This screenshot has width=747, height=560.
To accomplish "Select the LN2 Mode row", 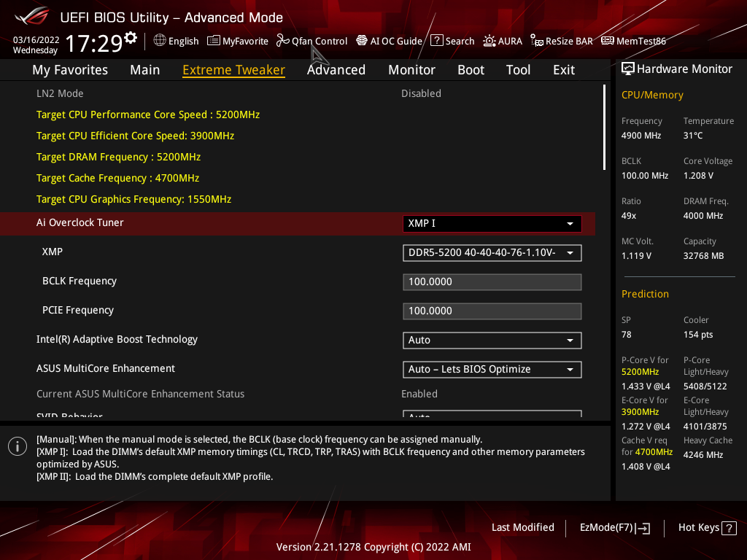I will click(298, 93).
